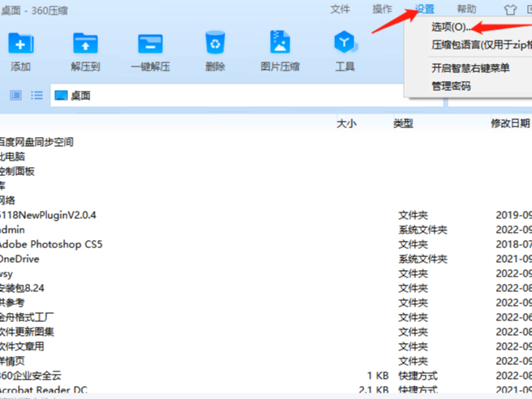The height and width of the screenshot is (399, 532).
Task: Choose 压缩包语言 menu entry
Action: click(482, 45)
